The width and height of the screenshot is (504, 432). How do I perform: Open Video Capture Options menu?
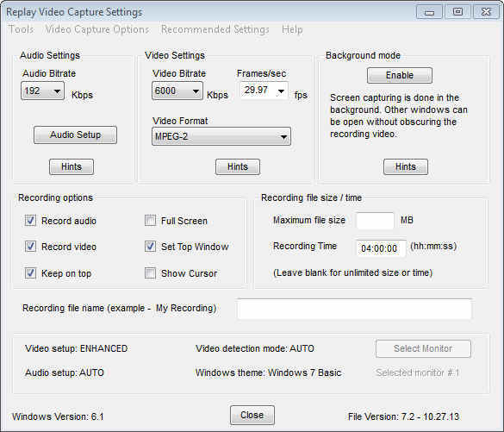click(x=97, y=29)
